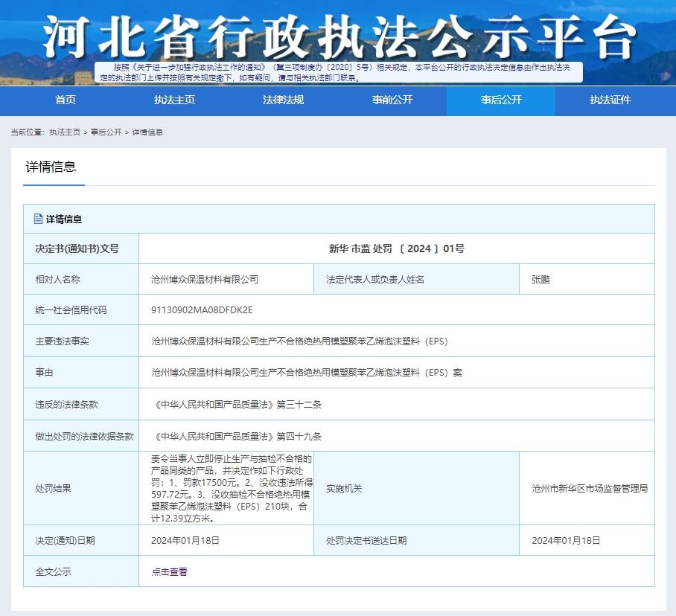Click the underlined 详情信息 section heading
676x616 pixels.
coord(51,167)
